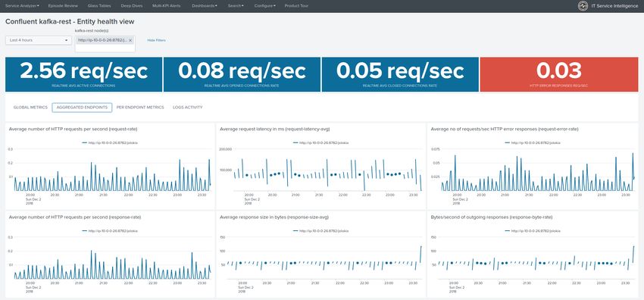Image resolution: width=644 pixels, height=300 pixels.
Task: Switch to Per Endpoint Metrics tab
Action: click(x=140, y=108)
